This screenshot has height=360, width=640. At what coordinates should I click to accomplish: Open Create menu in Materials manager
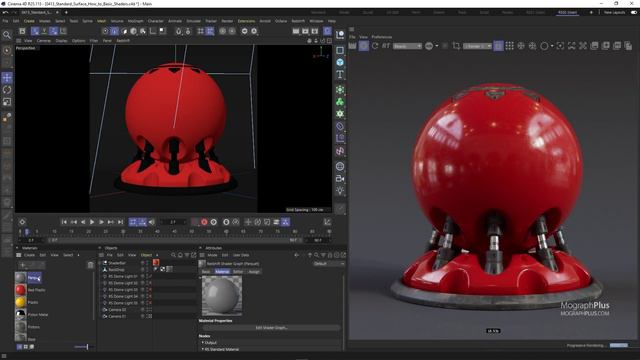29,255
